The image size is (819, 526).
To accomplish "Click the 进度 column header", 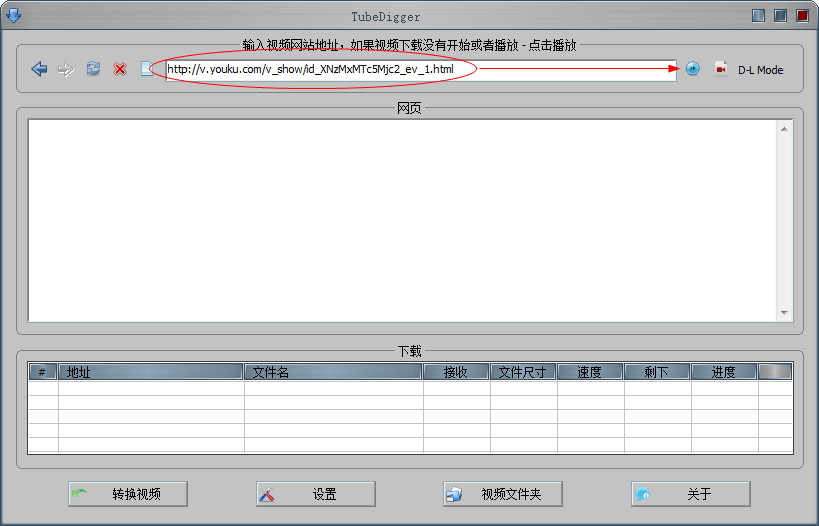I will [x=724, y=372].
